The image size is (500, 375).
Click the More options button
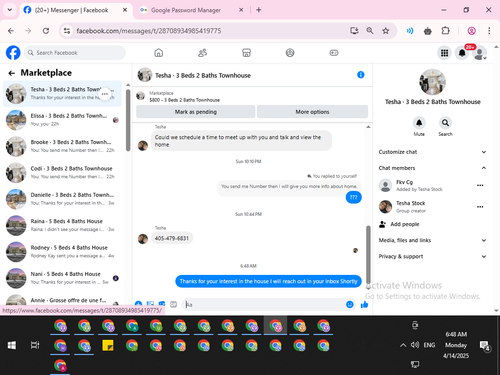(312, 112)
